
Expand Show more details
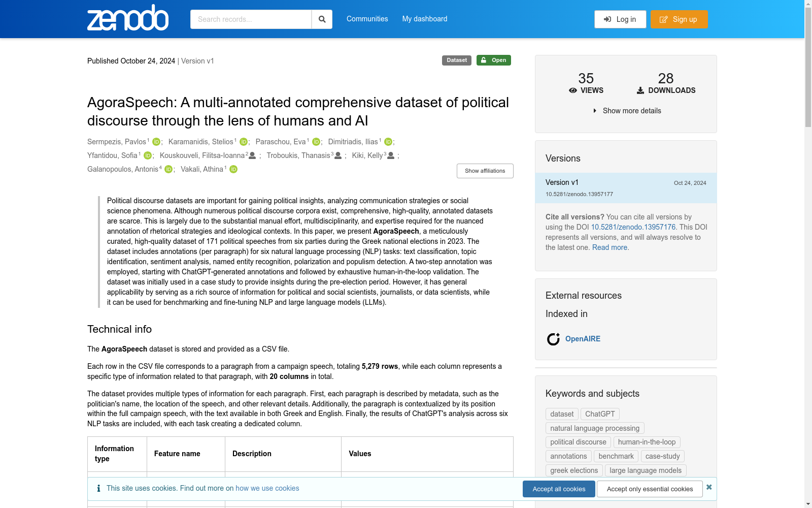click(x=627, y=111)
